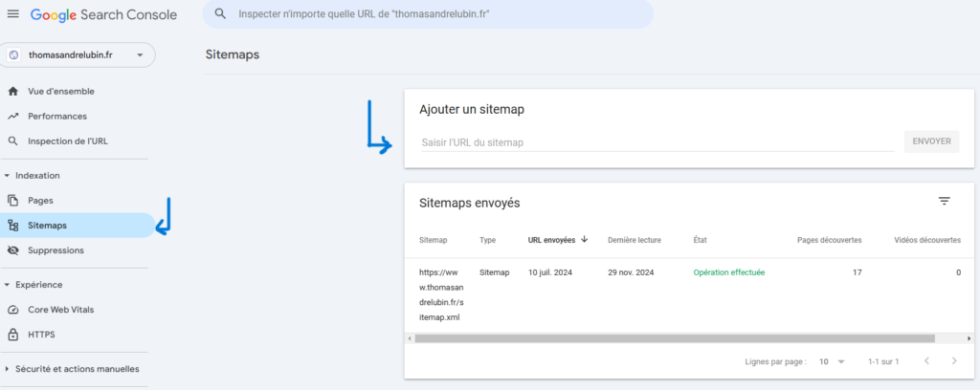Image resolution: width=980 pixels, height=390 pixels.
Task: Click the property globe icon
Action: 13,54
